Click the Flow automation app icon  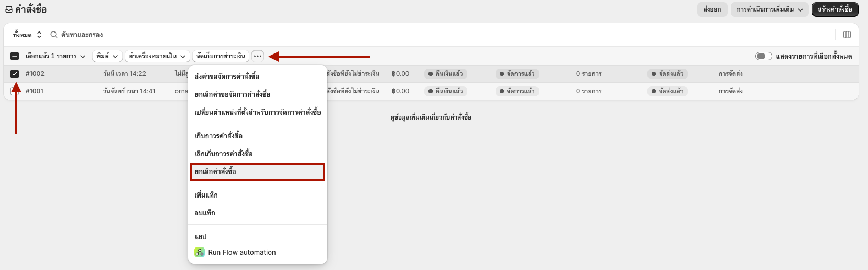[x=200, y=252]
